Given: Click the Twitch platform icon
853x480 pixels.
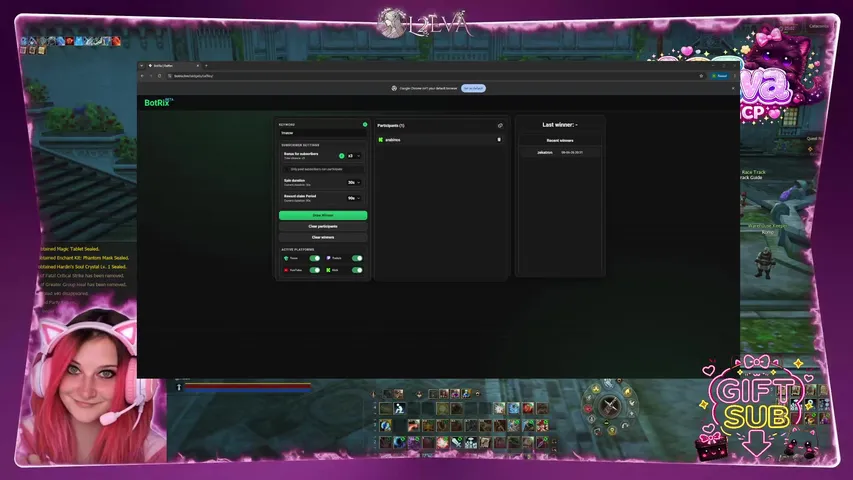Looking at the screenshot, I should [328, 258].
